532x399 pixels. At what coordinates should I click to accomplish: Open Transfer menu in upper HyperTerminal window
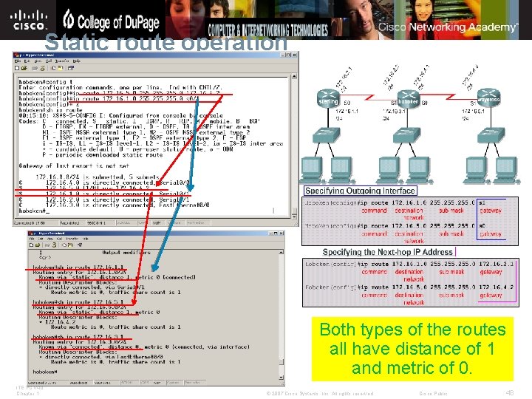pyautogui.click(x=62, y=61)
